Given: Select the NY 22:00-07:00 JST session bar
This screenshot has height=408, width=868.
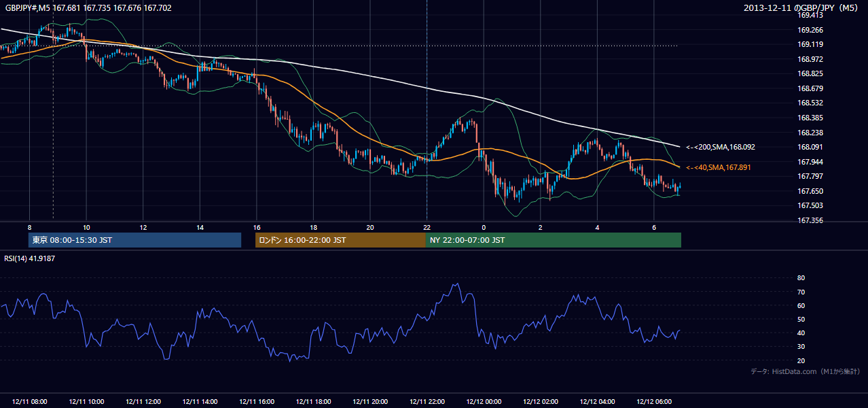Looking at the screenshot, I should [554, 240].
